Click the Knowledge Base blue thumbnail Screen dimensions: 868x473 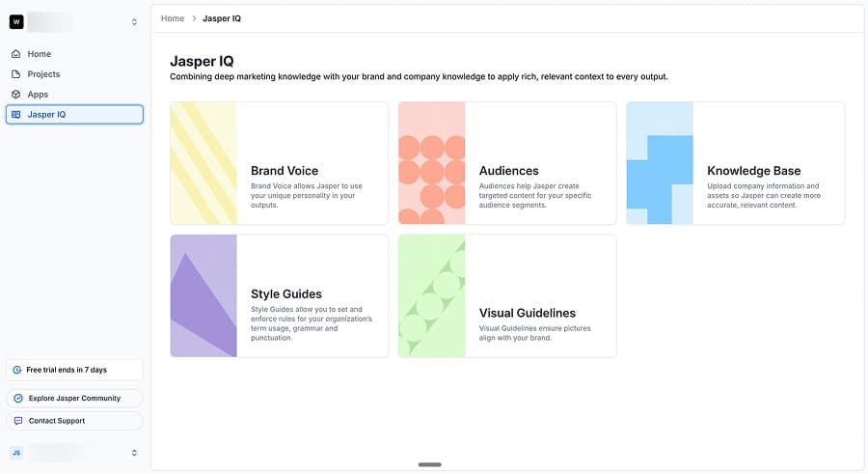(660, 163)
